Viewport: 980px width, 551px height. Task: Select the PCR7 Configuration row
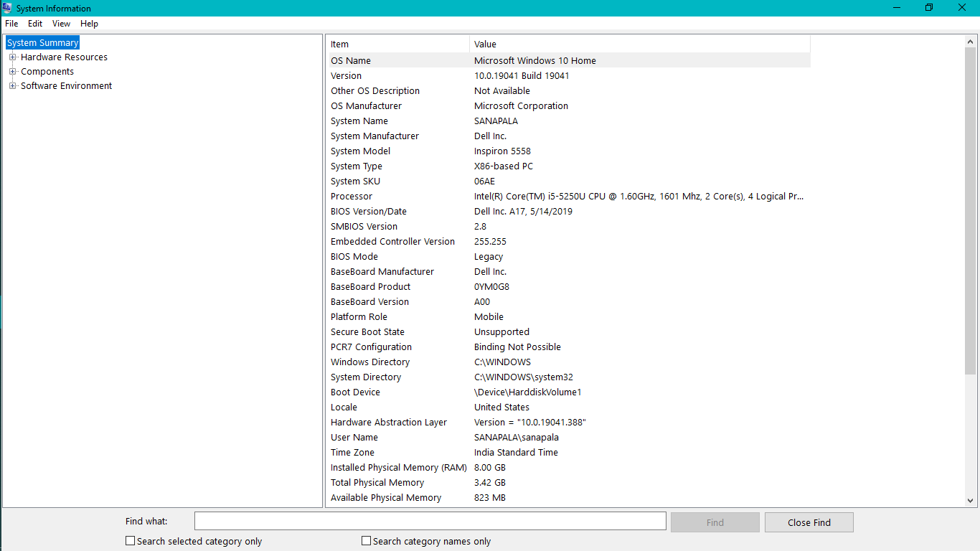point(570,347)
